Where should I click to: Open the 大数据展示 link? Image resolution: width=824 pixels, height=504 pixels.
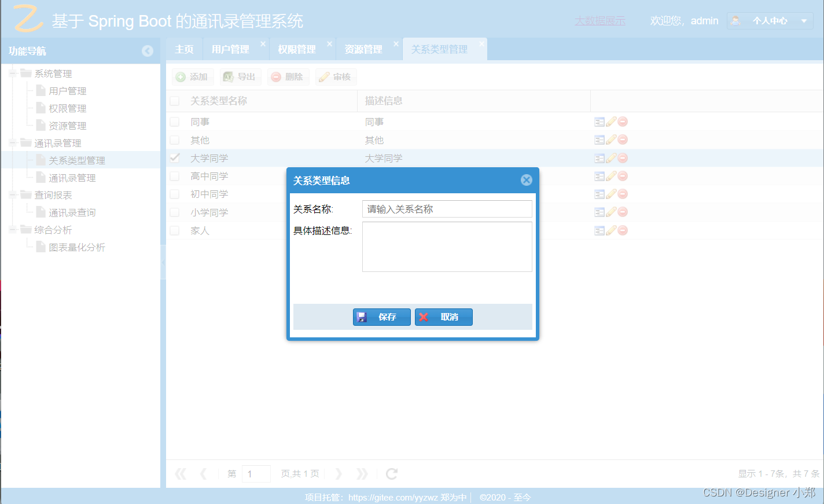coord(600,21)
